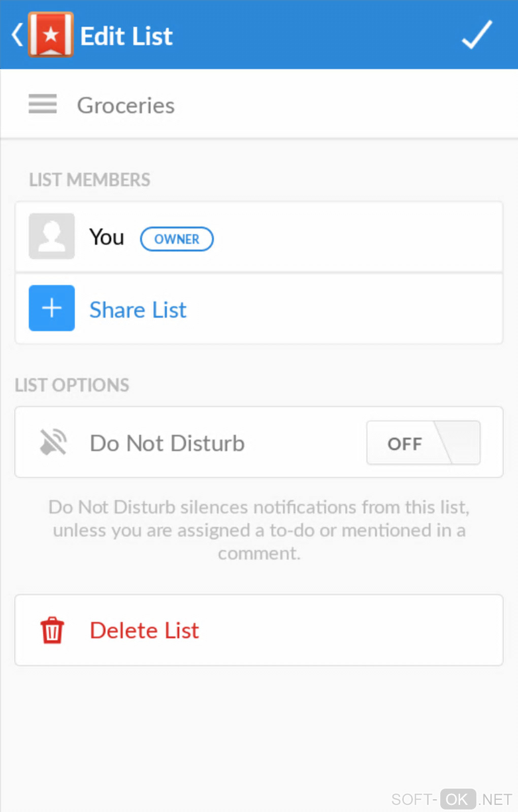Click the OWNER badge
The image size is (518, 812).
tap(177, 239)
